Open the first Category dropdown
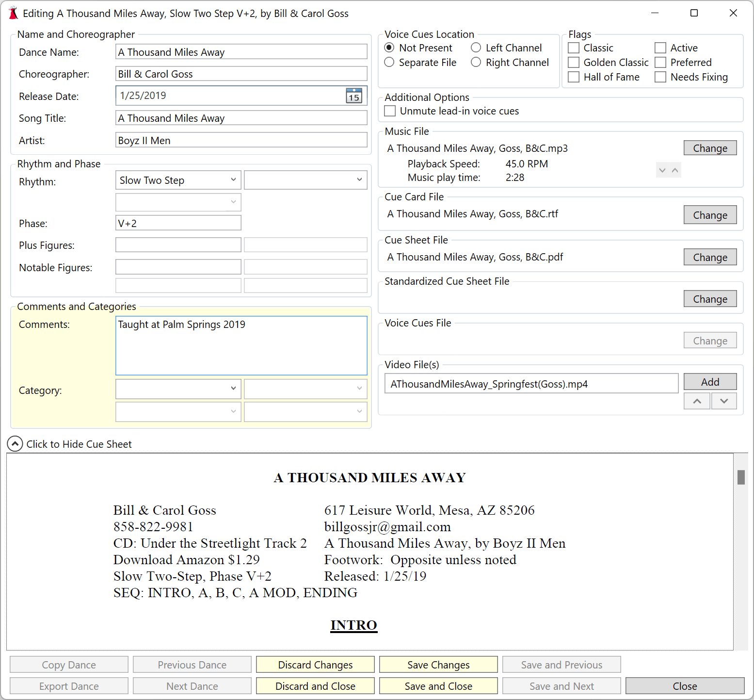 click(178, 389)
